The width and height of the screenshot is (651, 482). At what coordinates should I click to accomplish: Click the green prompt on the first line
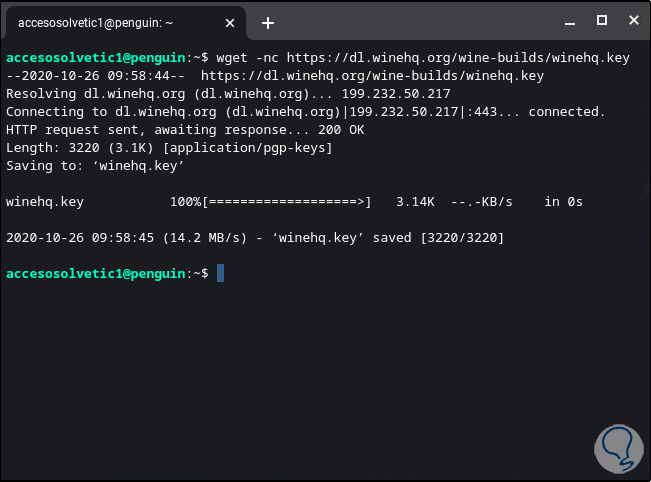pos(96,58)
